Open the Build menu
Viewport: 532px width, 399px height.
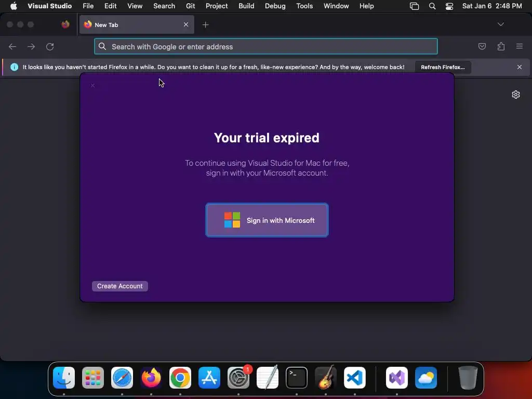pyautogui.click(x=246, y=6)
